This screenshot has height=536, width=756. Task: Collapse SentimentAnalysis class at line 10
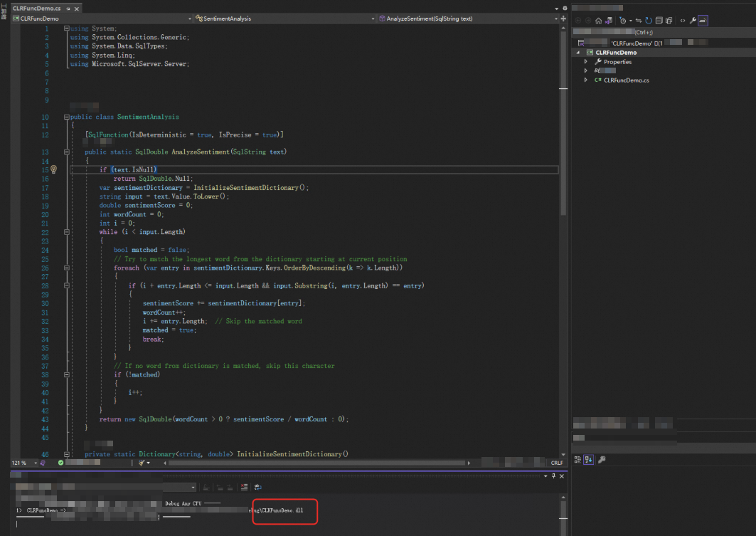[x=67, y=117]
